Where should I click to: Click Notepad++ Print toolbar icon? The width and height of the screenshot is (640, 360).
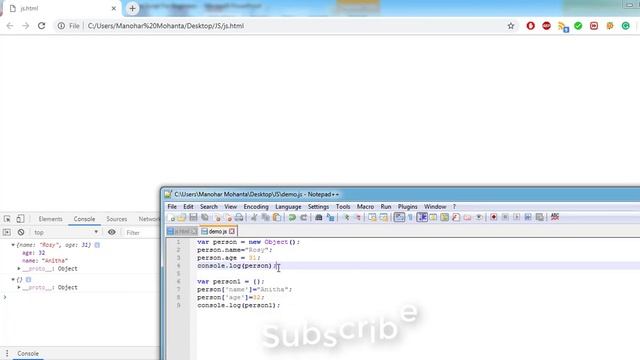(x=239, y=218)
